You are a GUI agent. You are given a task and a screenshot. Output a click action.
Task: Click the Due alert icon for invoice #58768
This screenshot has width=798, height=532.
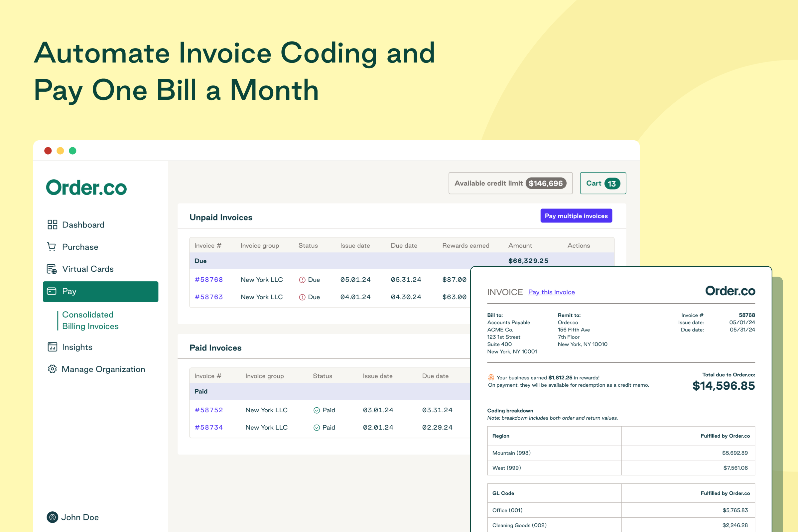click(x=302, y=280)
